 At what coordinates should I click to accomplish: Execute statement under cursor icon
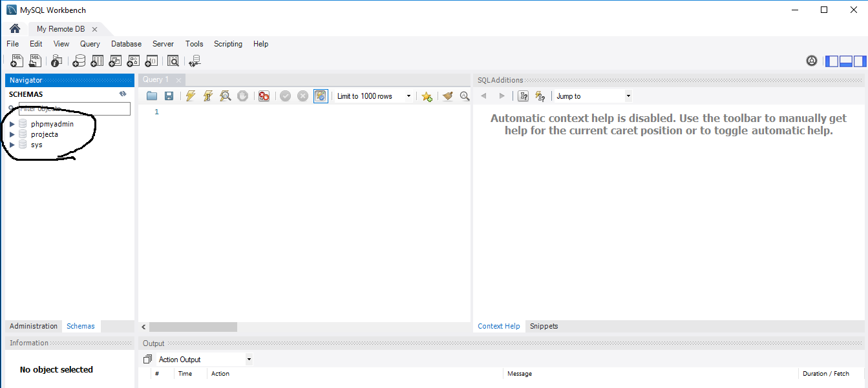point(208,96)
